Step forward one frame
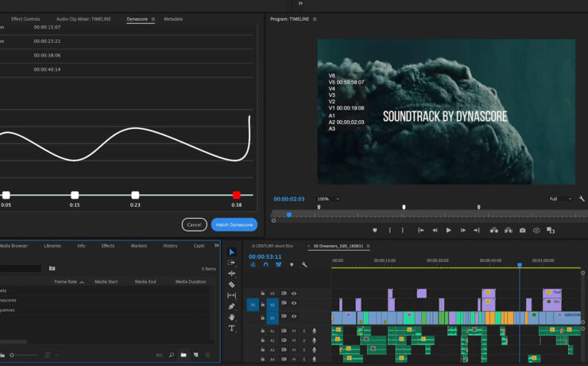 (x=462, y=231)
